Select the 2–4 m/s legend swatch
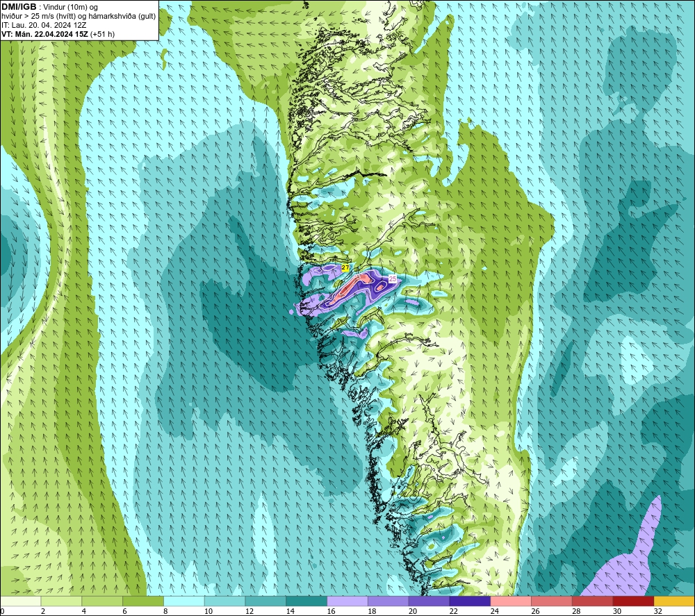Image resolution: width=695 pixels, height=616 pixels. (x=61, y=601)
